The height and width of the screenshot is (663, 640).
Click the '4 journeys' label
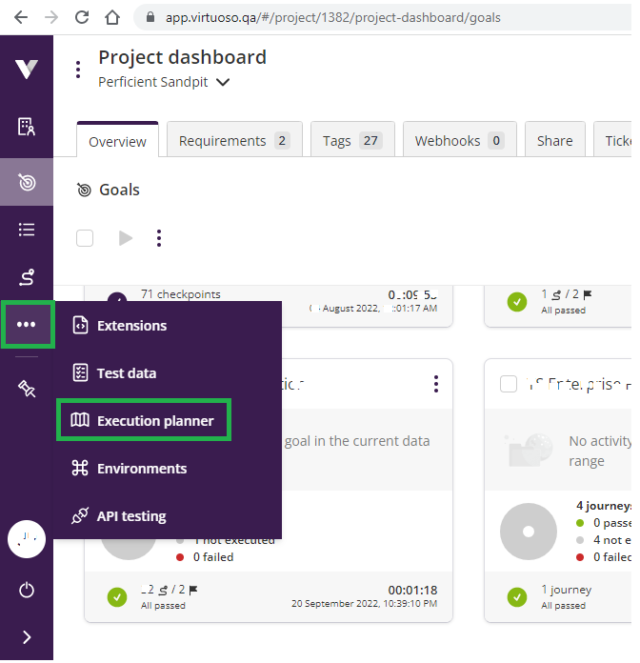point(604,505)
